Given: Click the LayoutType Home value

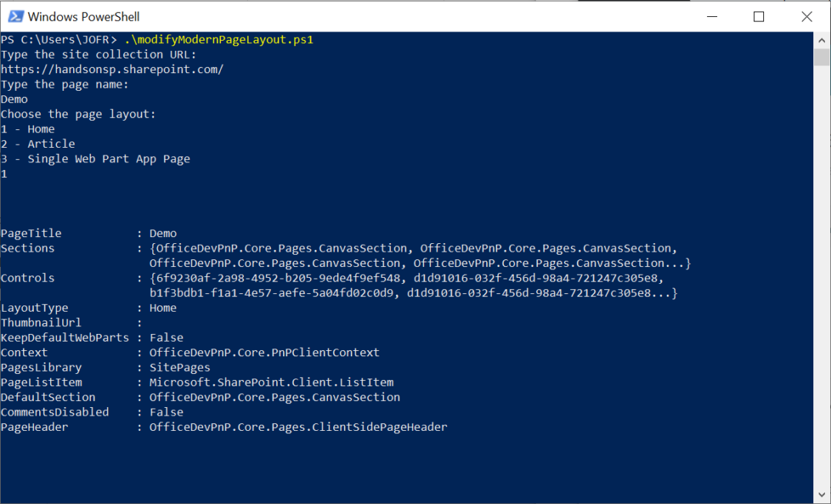Looking at the screenshot, I should tap(162, 307).
